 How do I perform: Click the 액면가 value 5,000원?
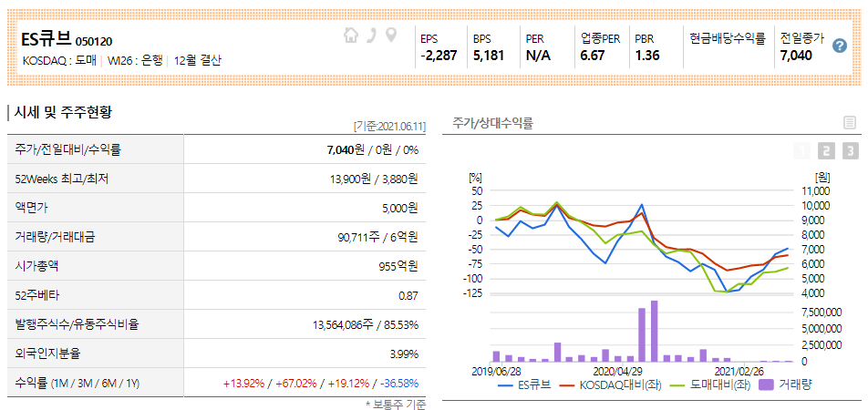point(398,208)
